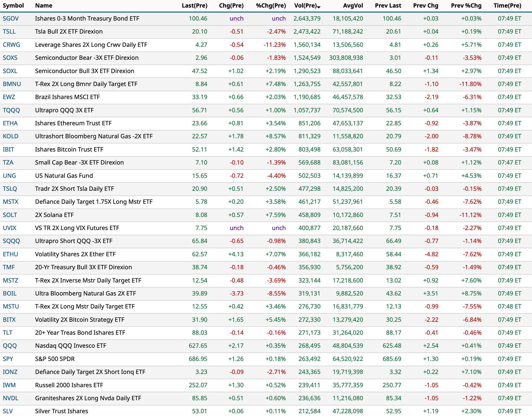Viewport: 532px width, 417px height.
Task: Select the BOIL ticker link
Action: (x=9, y=293)
